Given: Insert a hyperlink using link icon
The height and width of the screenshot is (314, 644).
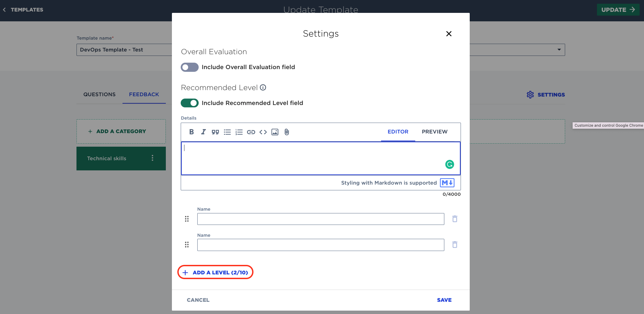Looking at the screenshot, I should coord(251,132).
